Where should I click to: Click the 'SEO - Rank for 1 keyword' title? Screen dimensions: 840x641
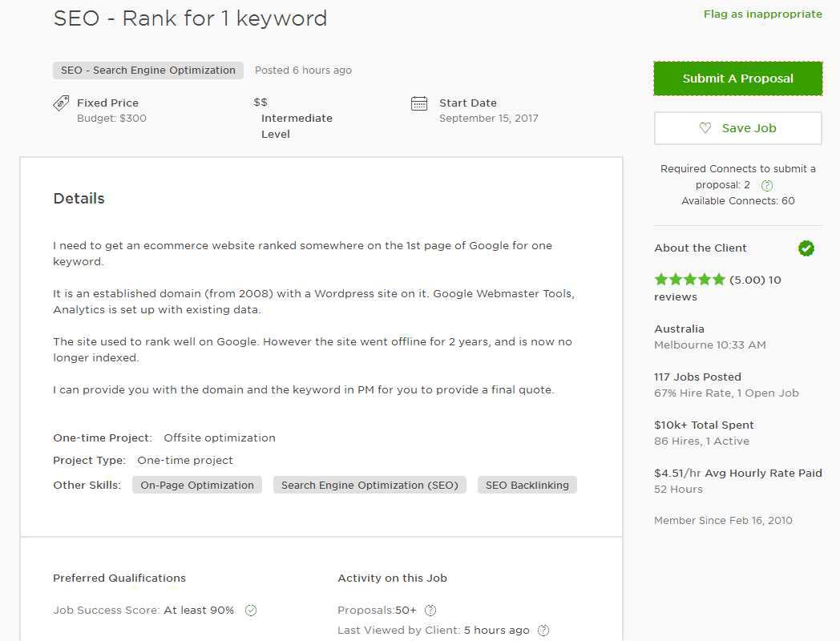(190, 18)
